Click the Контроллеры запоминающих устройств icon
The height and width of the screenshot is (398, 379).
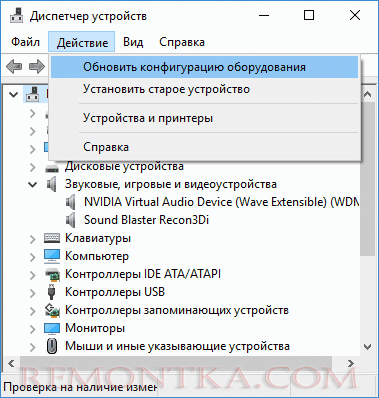(52, 310)
